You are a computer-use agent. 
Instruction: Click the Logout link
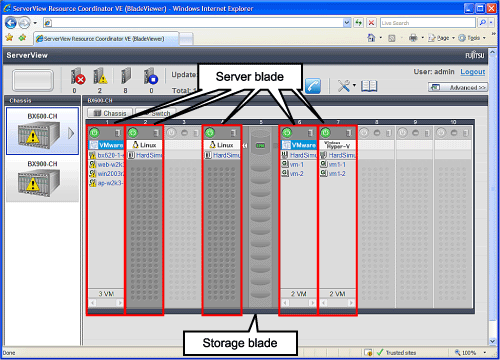pos(473,72)
